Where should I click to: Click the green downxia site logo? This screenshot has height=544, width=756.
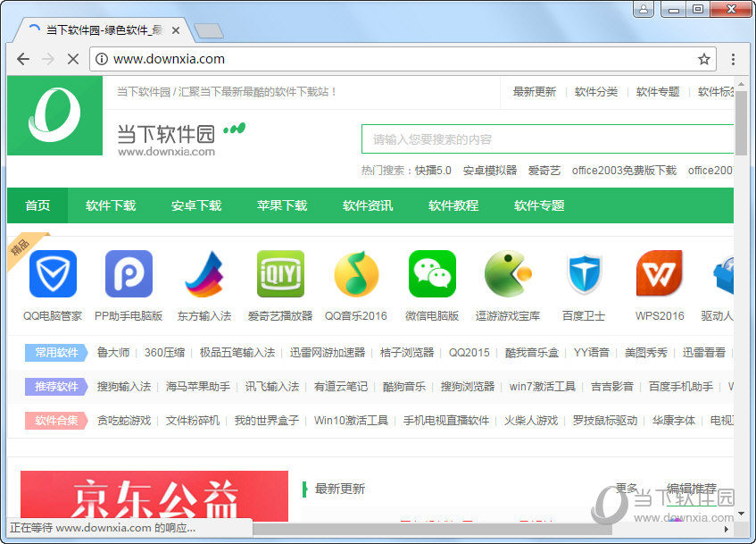point(55,115)
